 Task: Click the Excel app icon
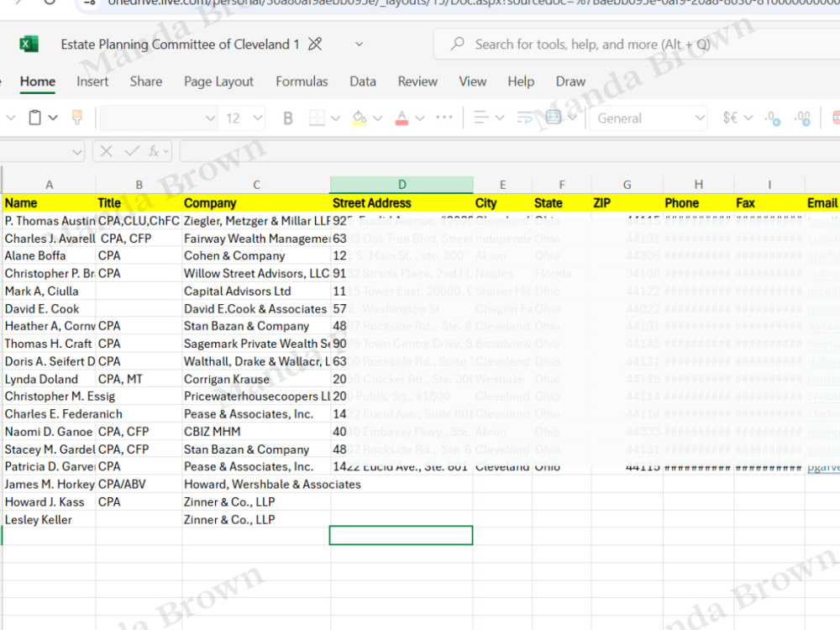[x=29, y=44]
